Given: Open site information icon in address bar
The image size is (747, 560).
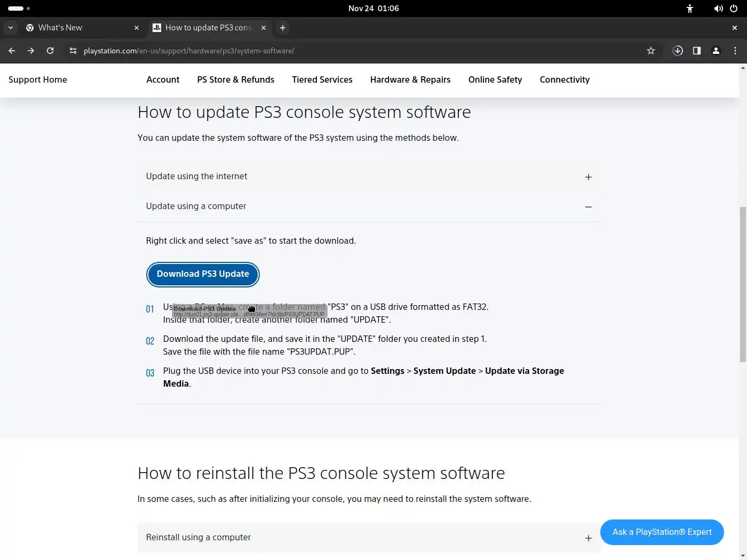Looking at the screenshot, I should (73, 51).
